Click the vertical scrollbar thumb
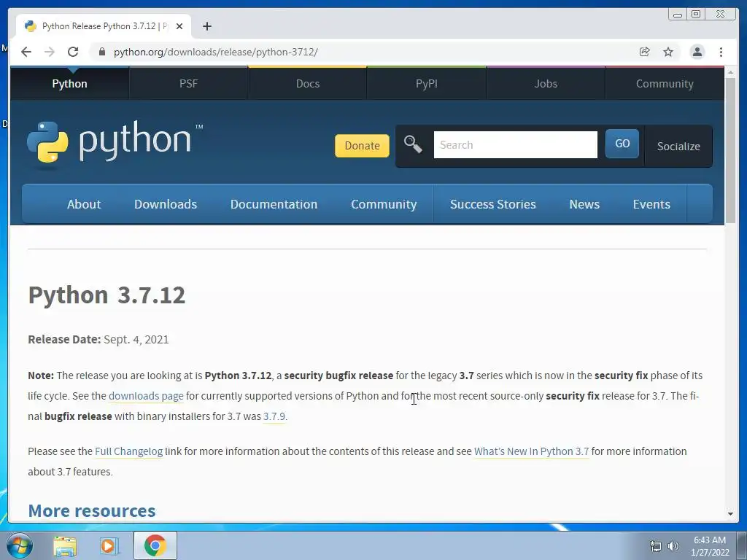The width and height of the screenshot is (747, 560). tap(731, 150)
